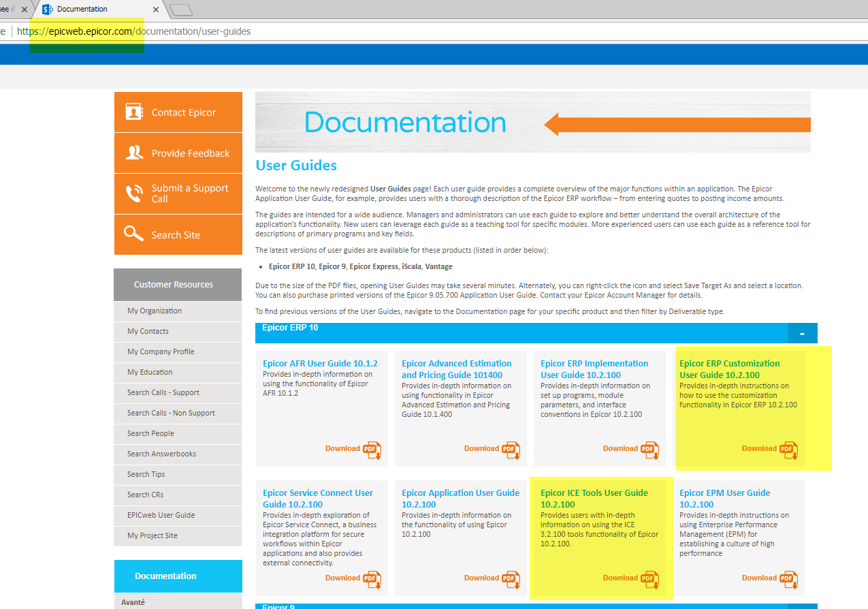The image size is (868, 609).
Task: Click the Documentation banner image
Action: (x=533, y=122)
